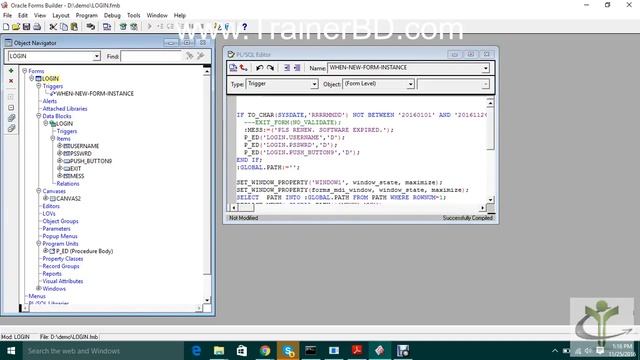Open the Edit menu
The height and width of the screenshot is (360, 640).
(x=23, y=16)
